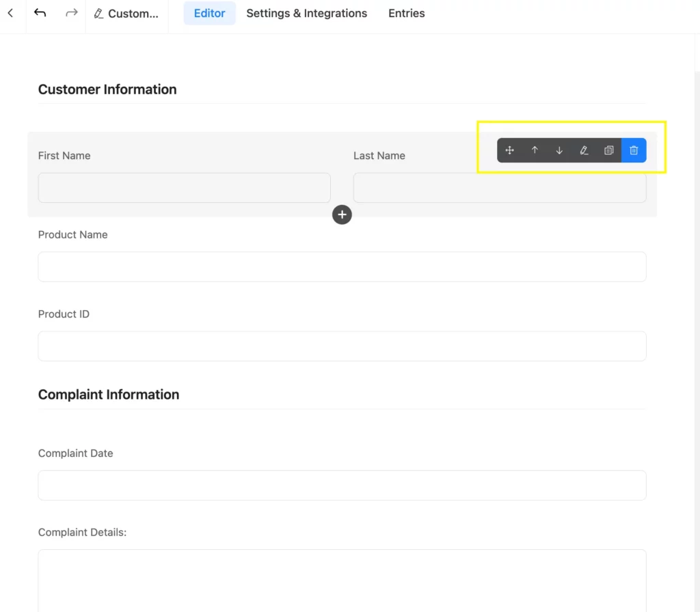
Task: Select the Complaint Information heading
Action: click(109, 394)
